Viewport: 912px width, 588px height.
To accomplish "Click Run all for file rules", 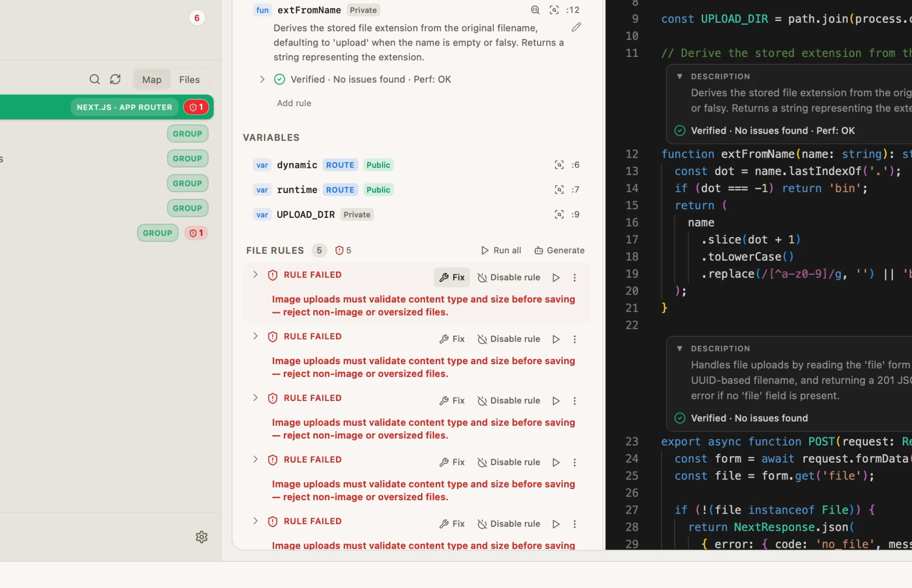I will pyautogui.click(x=501, y=250).
